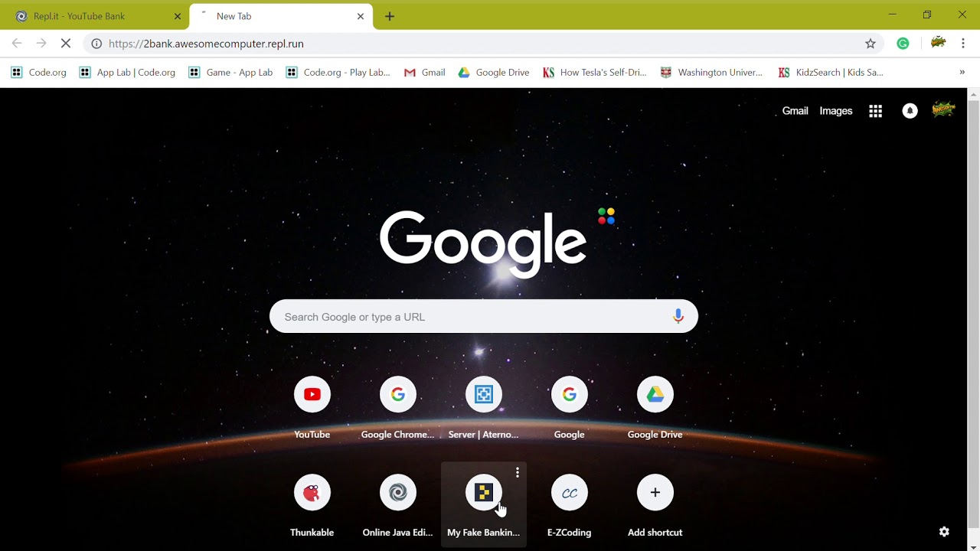Image resolution: width=980 pixels, height=551 pixels.
Task: Go forward to the next page
Action: pos(41,44)
